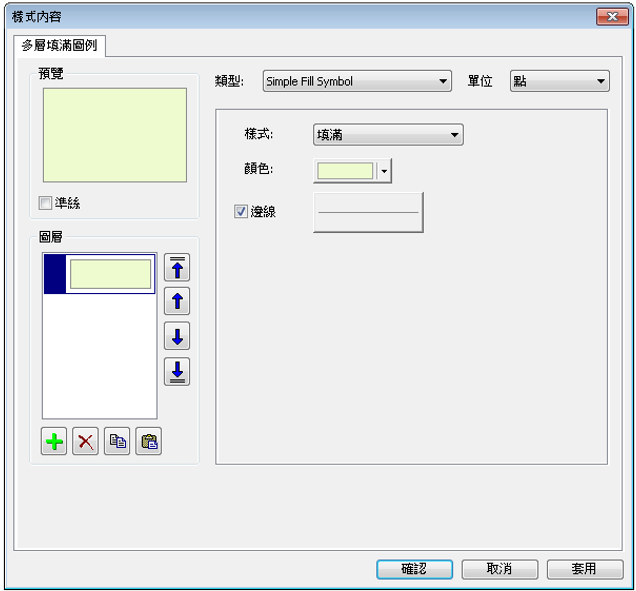Image resolution: width=636 pixels, height=591 pixels.
Task: Open the 單位 units dropdown
Action: click(559, 81)
